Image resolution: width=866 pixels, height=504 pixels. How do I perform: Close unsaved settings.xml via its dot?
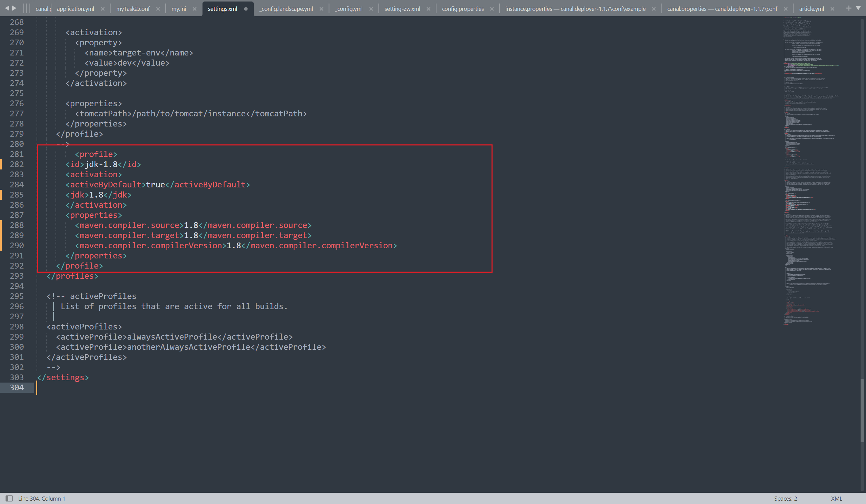[246, 9]
